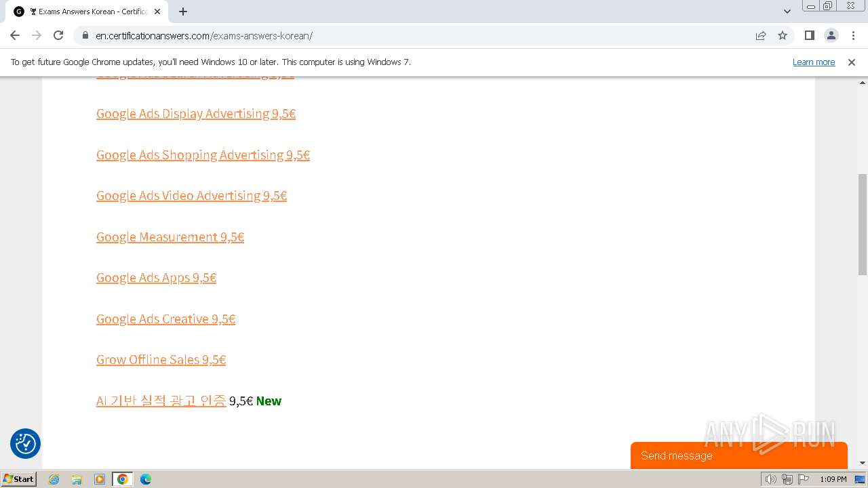Open Google Ads Apps 9,5€ link

click(x=156, y=278)
